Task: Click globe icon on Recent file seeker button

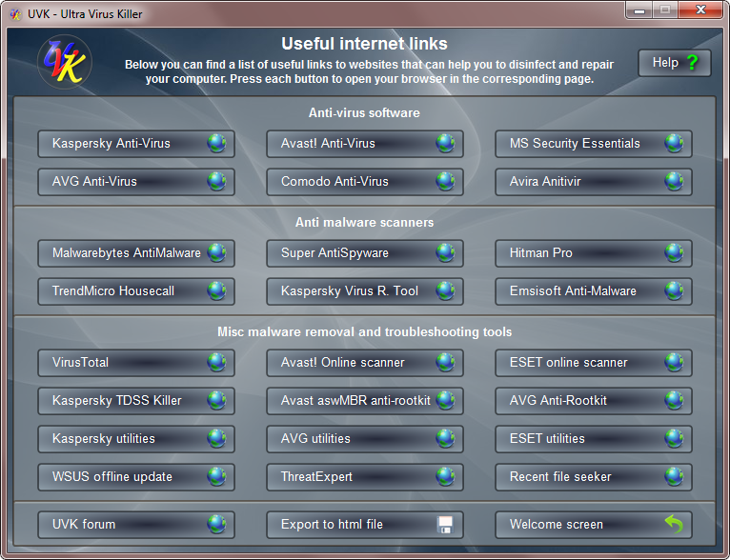Action: 674,477
